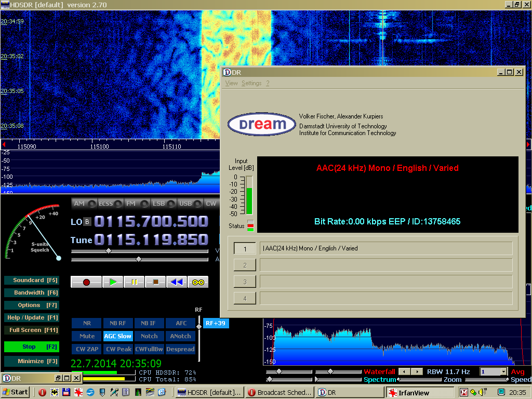The width and height of the screenshot is (532, 399).
Task: Click the RF+39 gain button
Action: pyautogui.click(x=216, y=323)
